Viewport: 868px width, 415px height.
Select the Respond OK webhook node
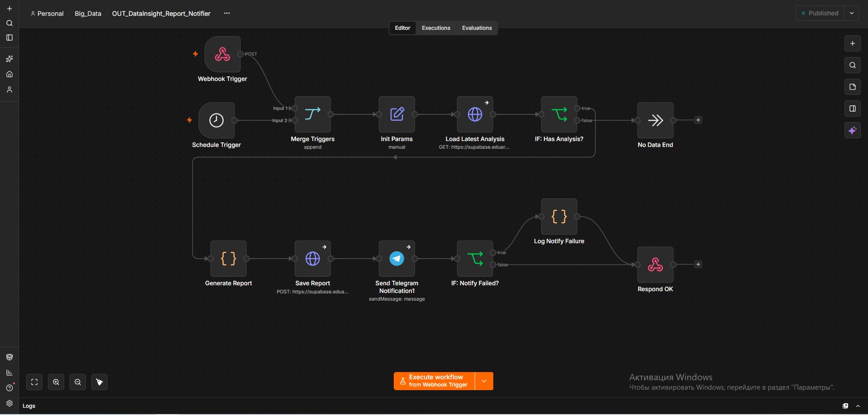coord(656,264)
